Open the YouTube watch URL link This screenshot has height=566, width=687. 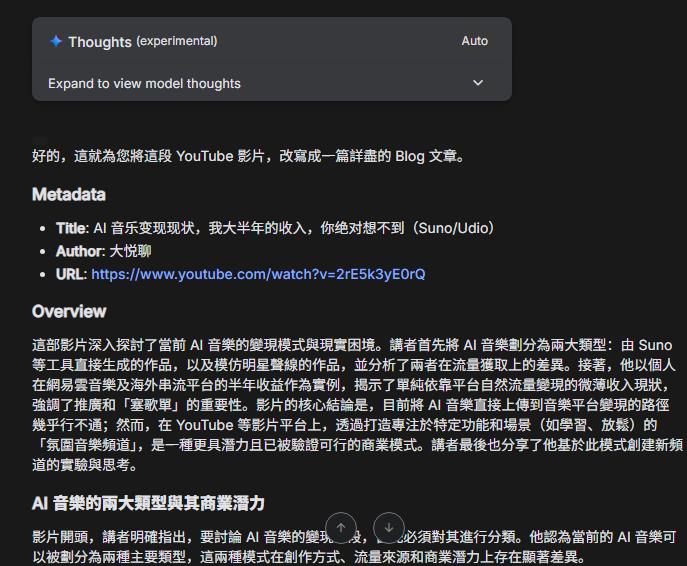pos(258,274)
